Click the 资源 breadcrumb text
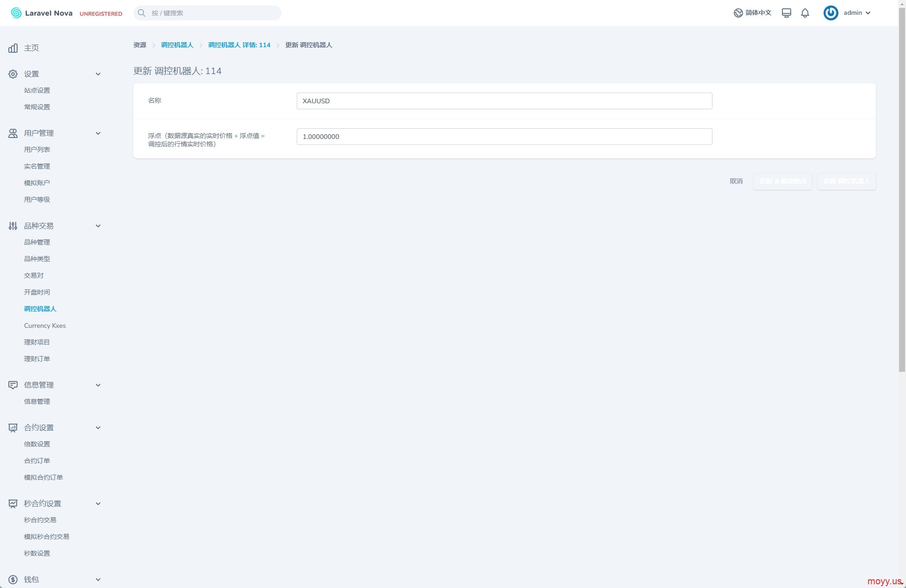906x588 pixels. coord(140,45)
